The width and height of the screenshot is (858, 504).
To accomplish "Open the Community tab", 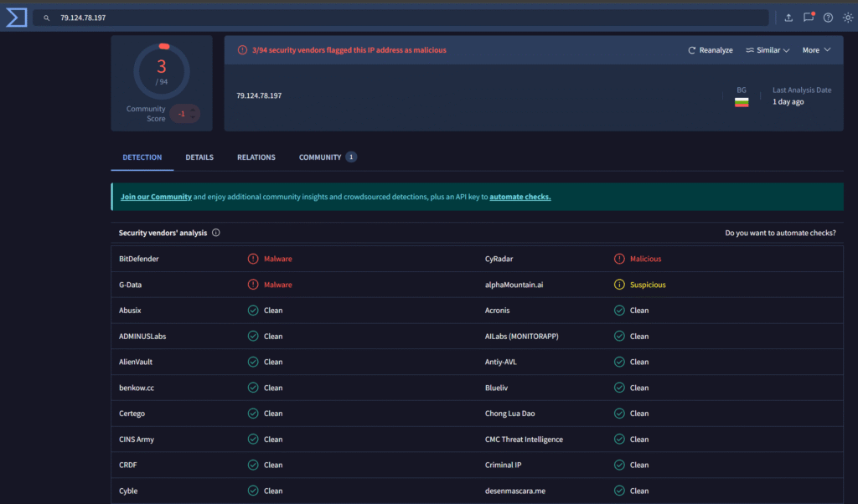I will coord(328,157).
